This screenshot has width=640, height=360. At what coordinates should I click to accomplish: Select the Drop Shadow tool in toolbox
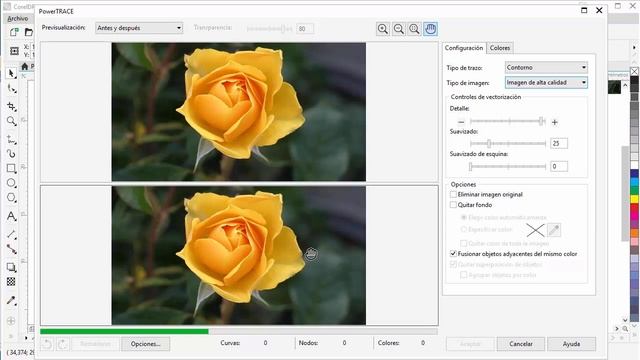tap(11, 267)
